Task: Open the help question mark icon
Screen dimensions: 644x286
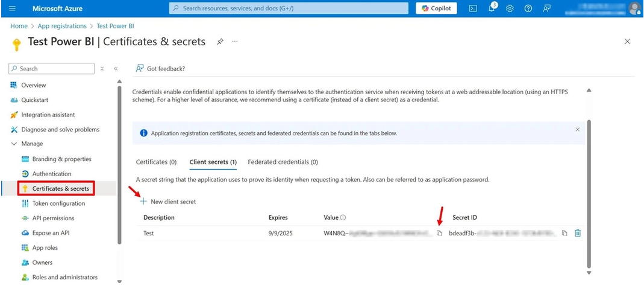Action: (528, 8)
